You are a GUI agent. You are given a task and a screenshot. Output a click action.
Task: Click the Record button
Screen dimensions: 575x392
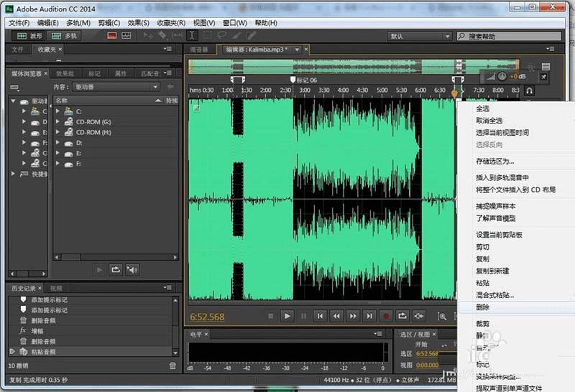click(x=386, y=315)
